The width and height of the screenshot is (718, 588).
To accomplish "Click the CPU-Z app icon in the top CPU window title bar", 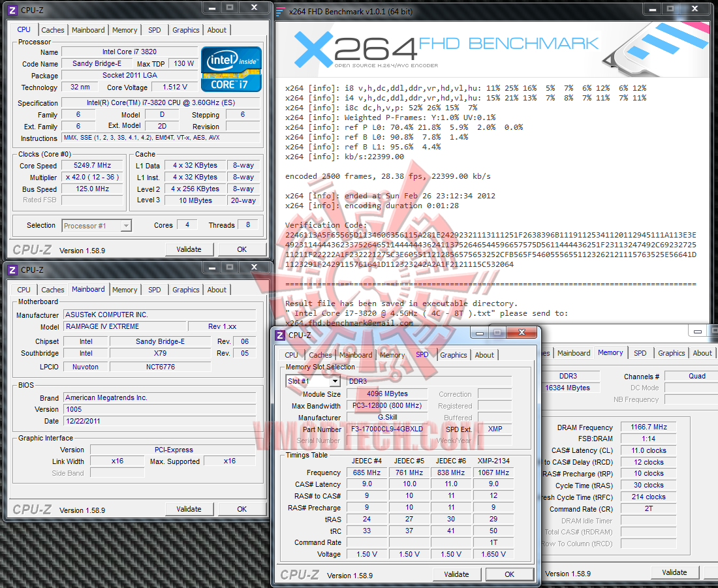I will pos(13,10).
